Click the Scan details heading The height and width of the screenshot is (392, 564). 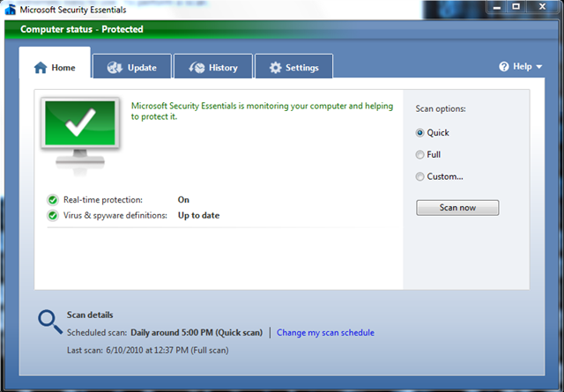pyautogui.click(x=90, y=315)
